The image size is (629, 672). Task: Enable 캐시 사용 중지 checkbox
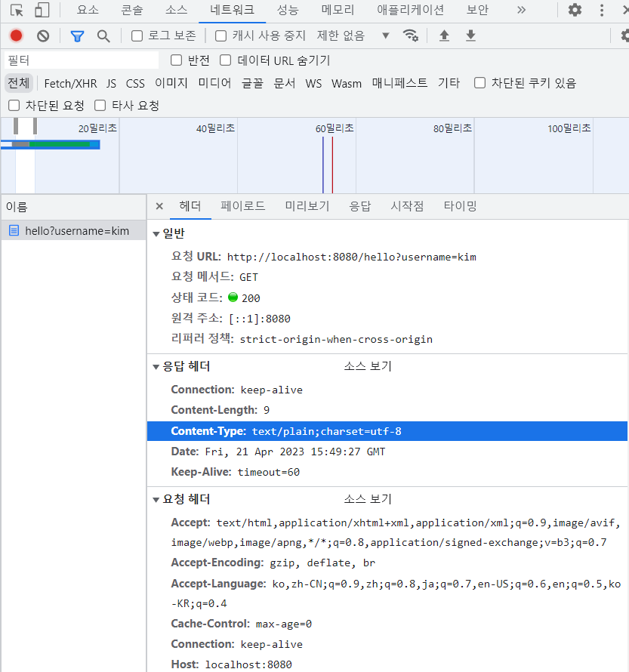220,35
